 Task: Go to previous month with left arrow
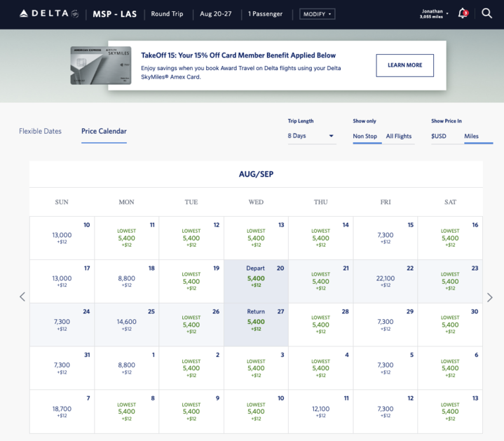click(x=22, y=297)
